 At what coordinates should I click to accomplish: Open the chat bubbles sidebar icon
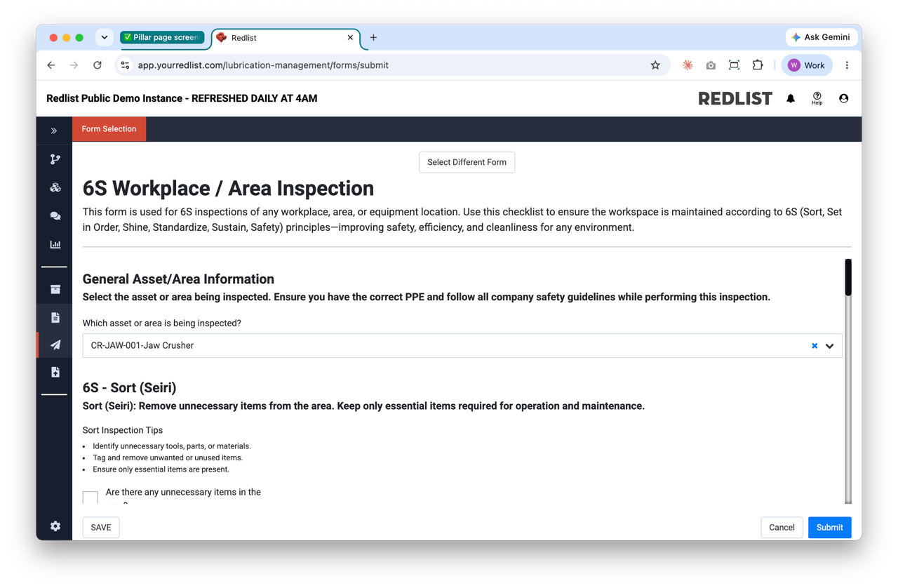pyautogui.click(x=55, y=216)
